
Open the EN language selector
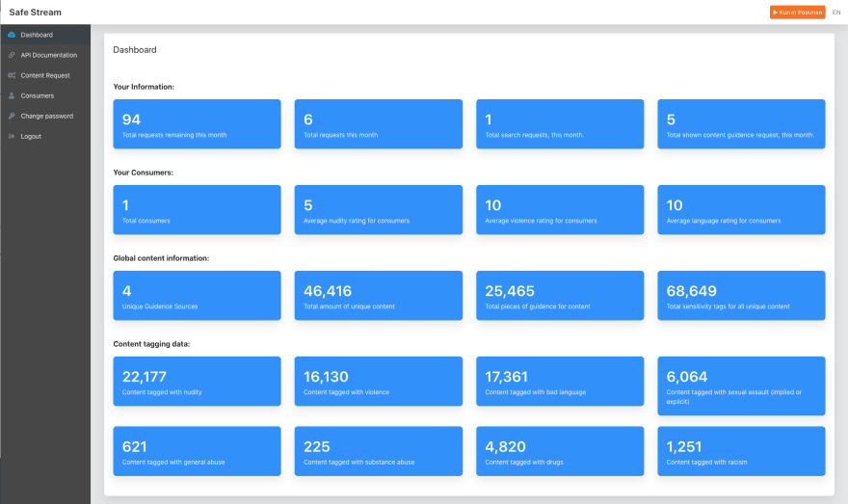pos(836,12)
